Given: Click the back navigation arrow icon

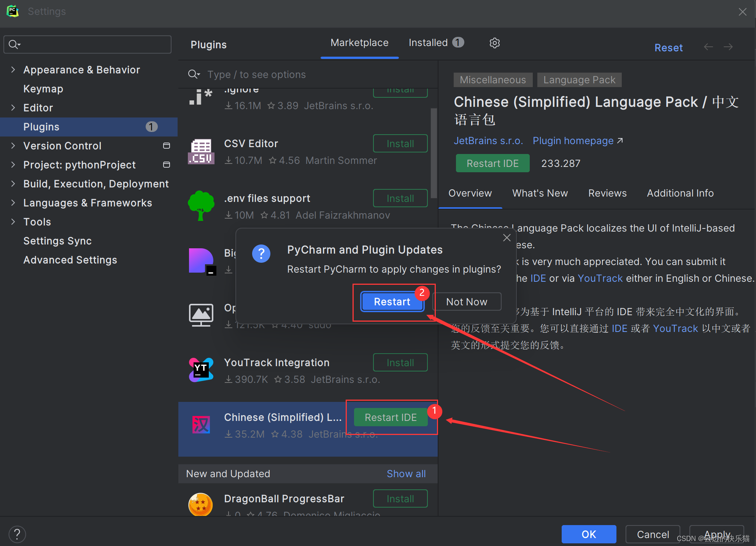Looking at the screenshot, I should pyautogui.click(x=708, y=47).
